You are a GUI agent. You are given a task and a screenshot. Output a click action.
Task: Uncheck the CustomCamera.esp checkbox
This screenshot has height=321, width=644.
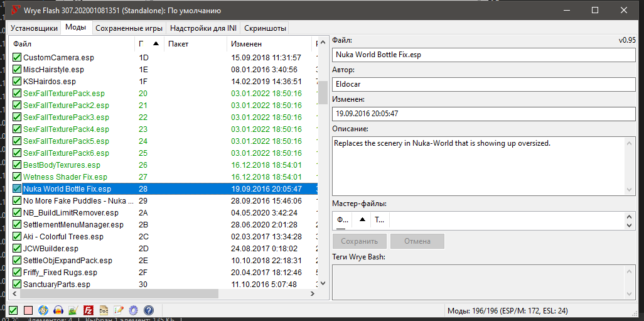pos(18,58)
